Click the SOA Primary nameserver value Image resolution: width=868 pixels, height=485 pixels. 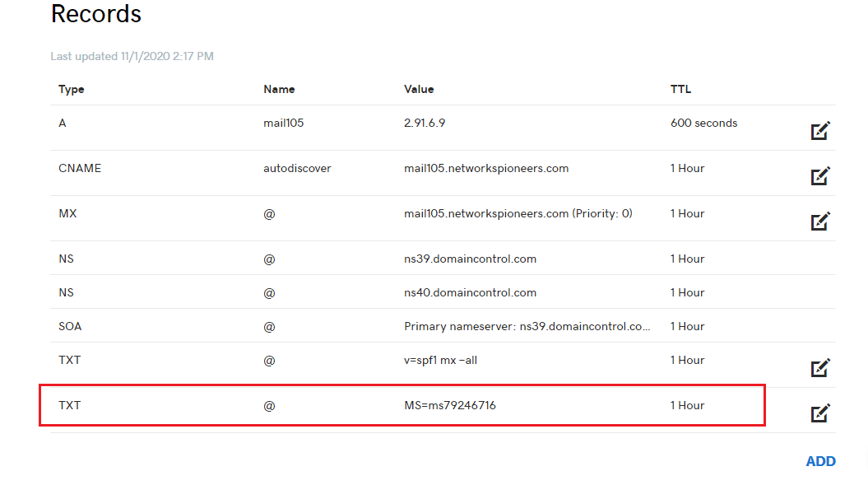(527, 326)
